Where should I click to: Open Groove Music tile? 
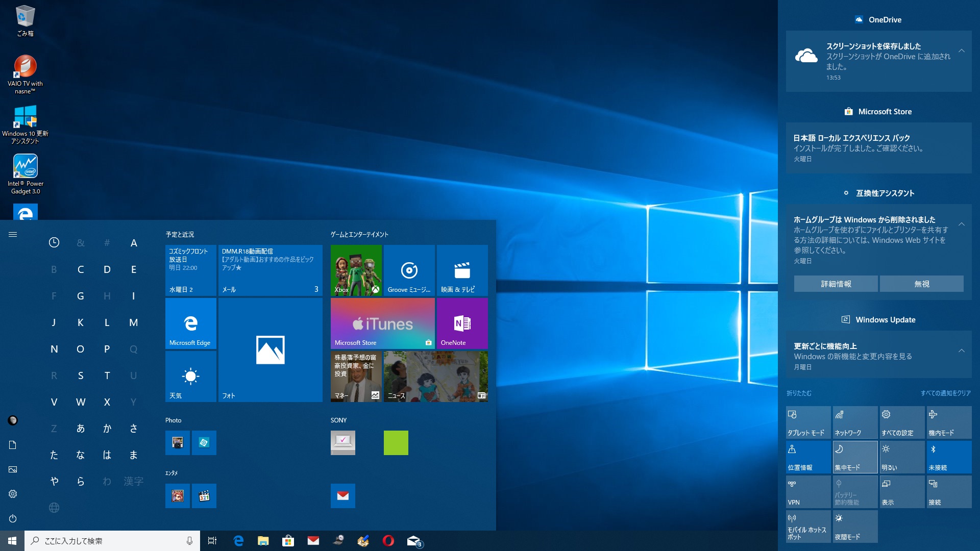(x=409, y=270)
